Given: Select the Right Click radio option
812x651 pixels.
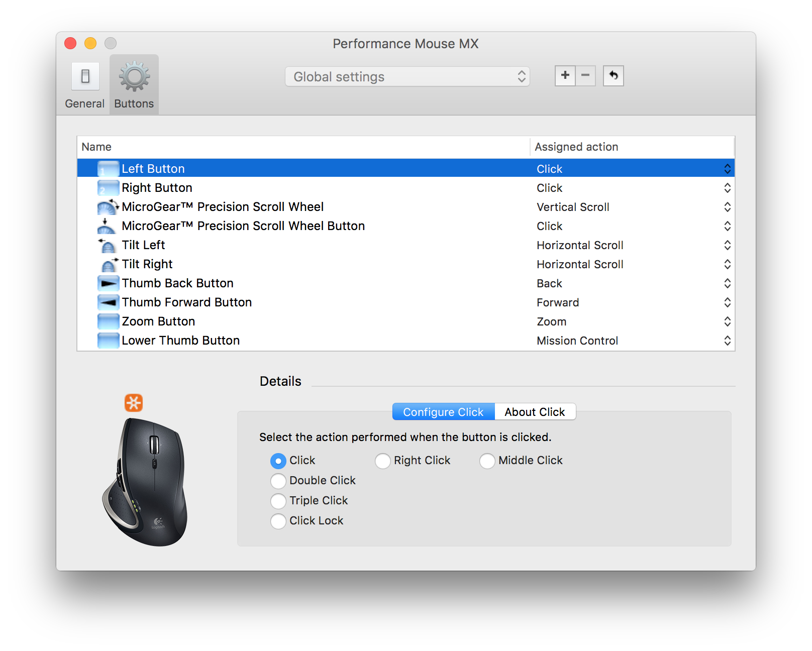Looking at the screenshot, I should pyautogui.click(x=383, y=461).
